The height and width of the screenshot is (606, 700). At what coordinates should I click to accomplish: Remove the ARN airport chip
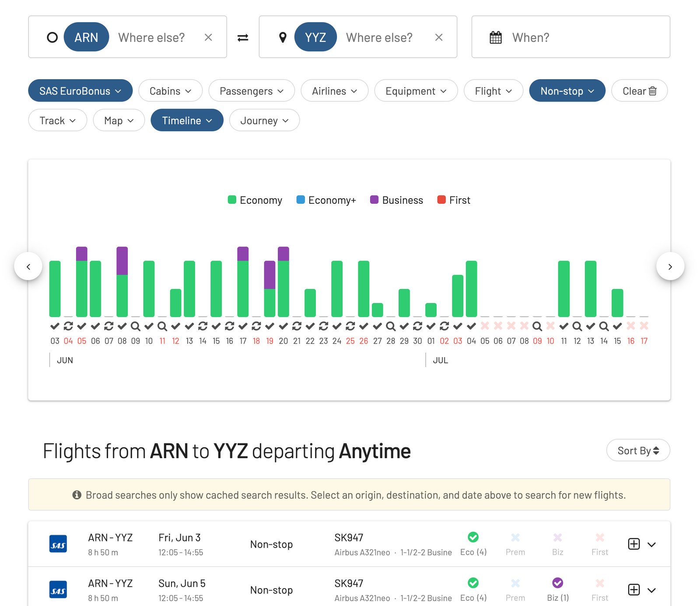click(x=86, y=37)
